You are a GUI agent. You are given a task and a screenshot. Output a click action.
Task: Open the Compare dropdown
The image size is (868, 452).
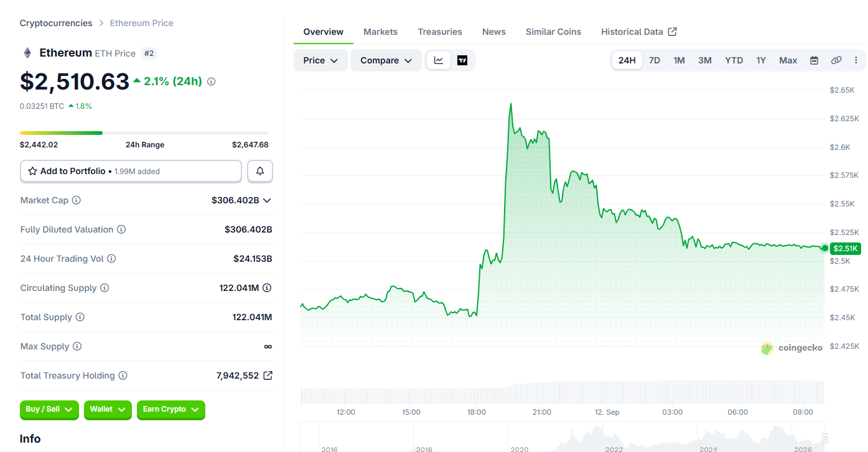coord(386,60)
